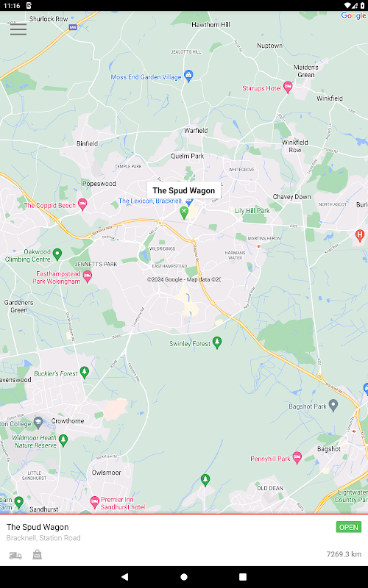This screenshot has height=588, width=368.
Task: Tap the Swinley Forest tree pin
Action: 217,343
